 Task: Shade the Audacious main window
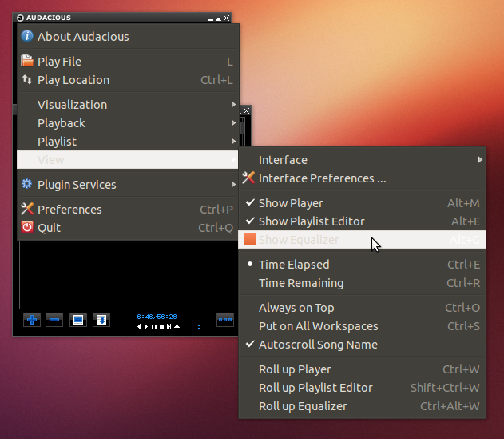pyautogui.click(x=219, y=18)
